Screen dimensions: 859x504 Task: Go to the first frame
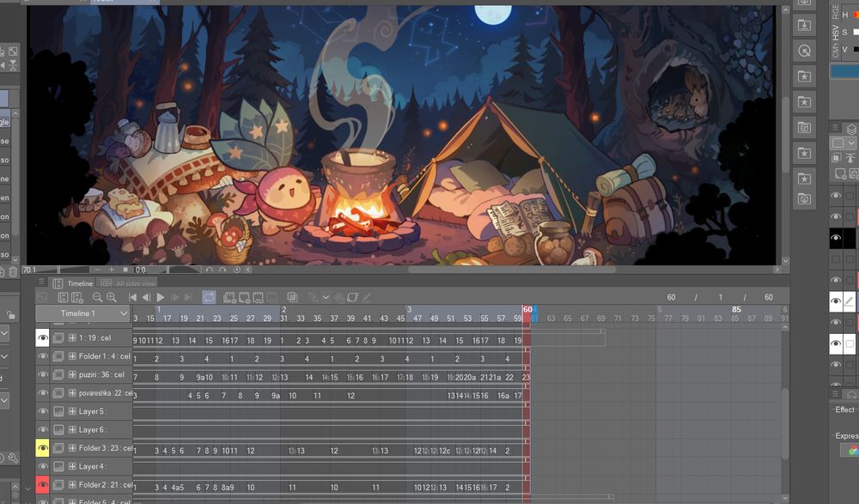[x=132, y=297]
